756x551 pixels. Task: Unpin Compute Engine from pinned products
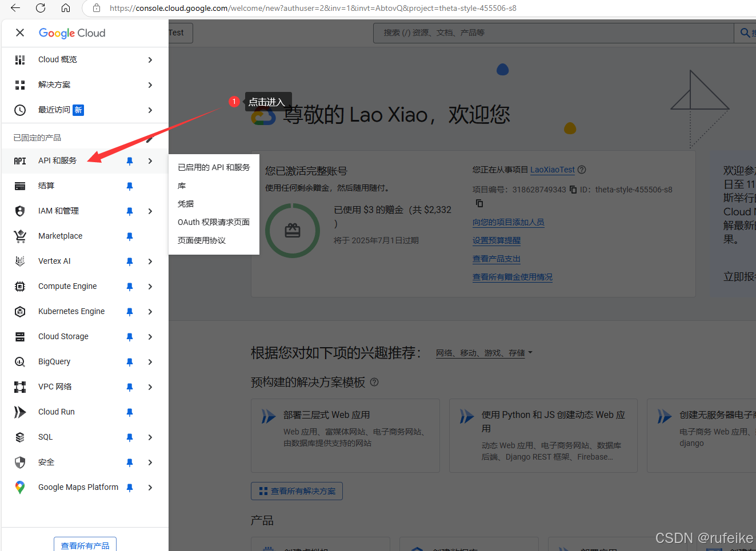pos(130,287)
